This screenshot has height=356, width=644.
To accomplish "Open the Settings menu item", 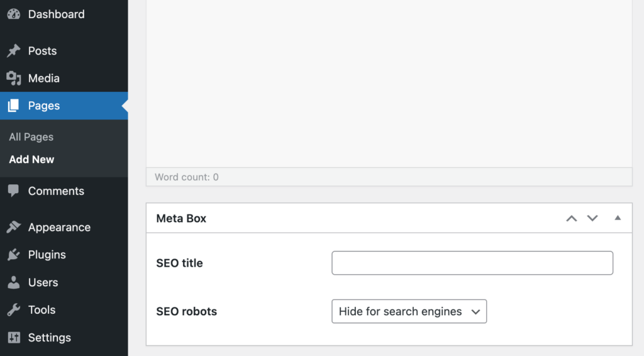I will (49, 338).
